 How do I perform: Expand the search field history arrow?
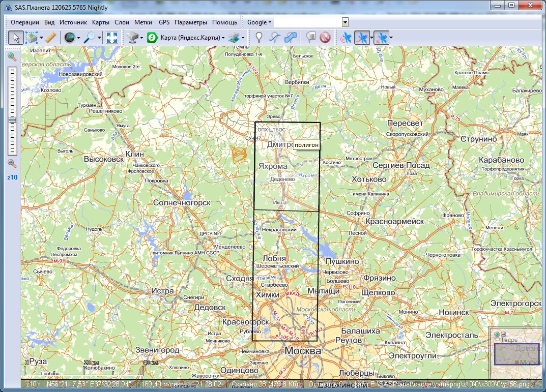coord(345,22)
